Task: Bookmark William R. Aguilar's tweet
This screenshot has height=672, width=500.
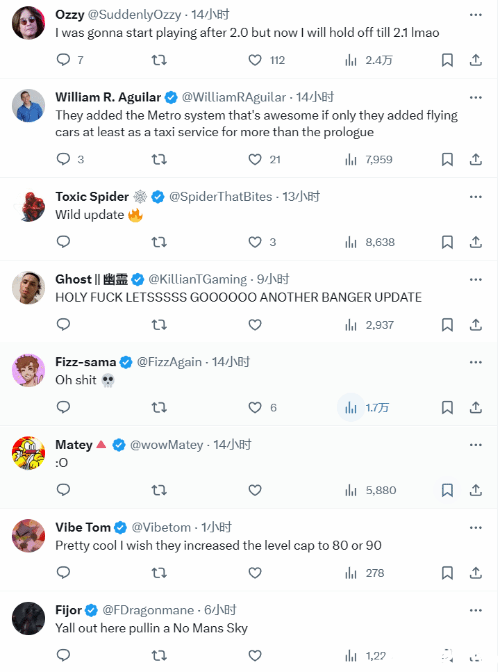Action: point(447,159)
